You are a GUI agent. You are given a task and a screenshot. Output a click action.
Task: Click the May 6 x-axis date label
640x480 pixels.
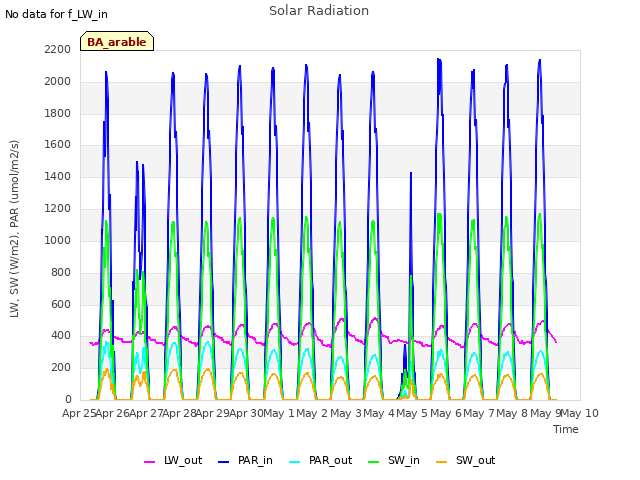click(x=446, y=413)
